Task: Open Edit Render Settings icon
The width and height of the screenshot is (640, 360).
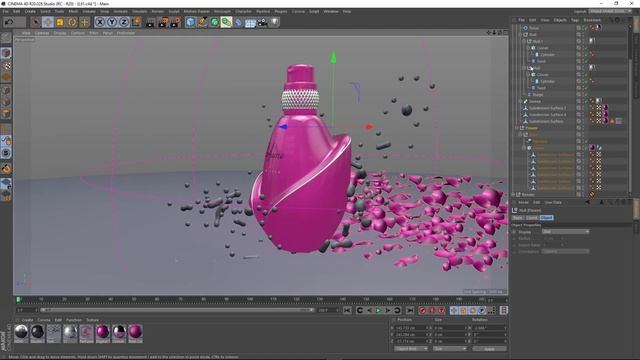Action: pyautogui.click(x=175, y=22)
